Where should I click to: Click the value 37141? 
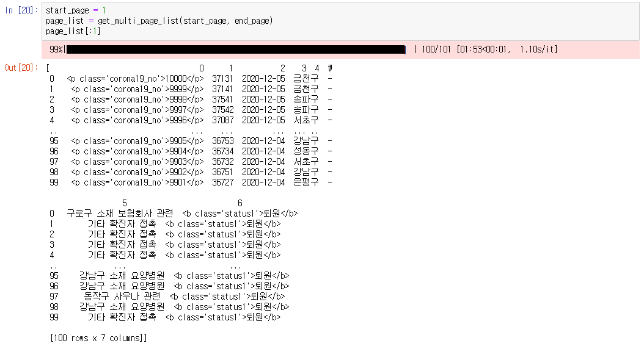click(222, 89)
